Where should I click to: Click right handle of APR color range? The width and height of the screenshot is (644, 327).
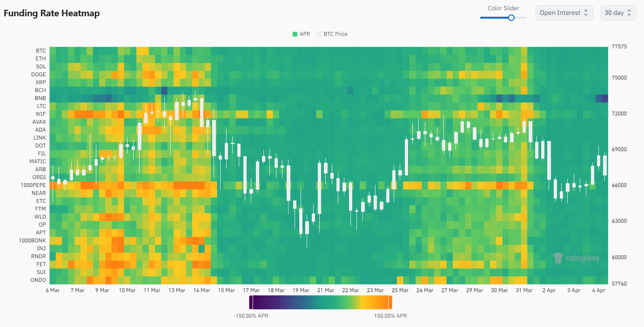390,302
